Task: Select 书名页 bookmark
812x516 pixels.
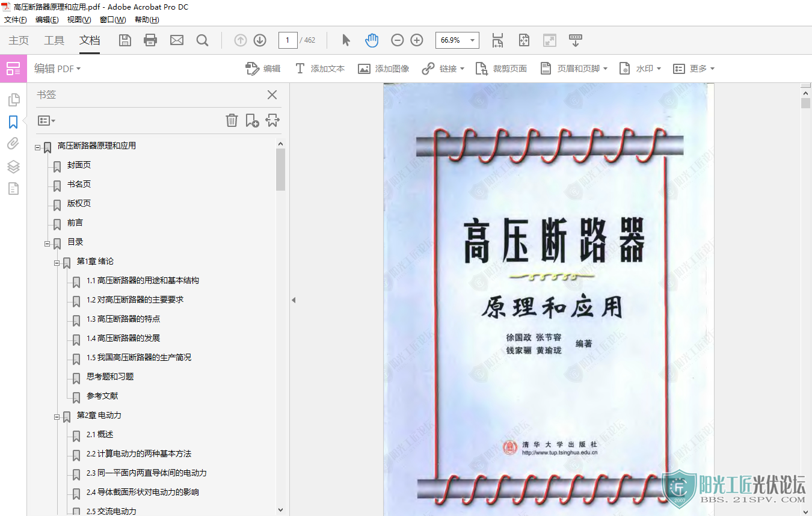Action: point(79,184)
